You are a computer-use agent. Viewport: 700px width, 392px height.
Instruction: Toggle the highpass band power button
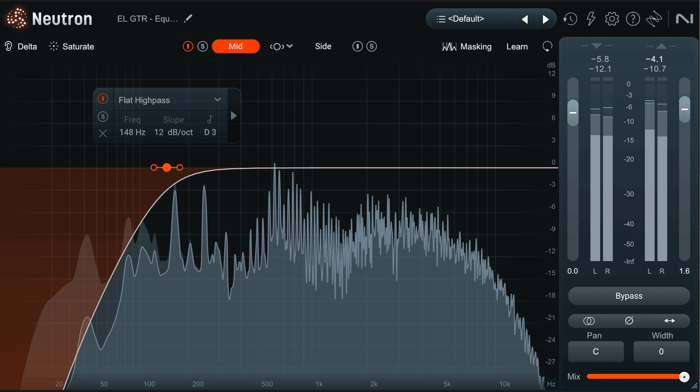coord(103,99)
